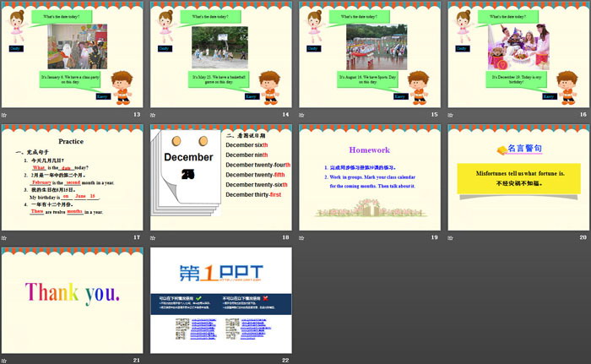The width and height of the screenshot is (591, 364).
Task: Select slide 14 with basketball game photo
Action: (220, 56)
